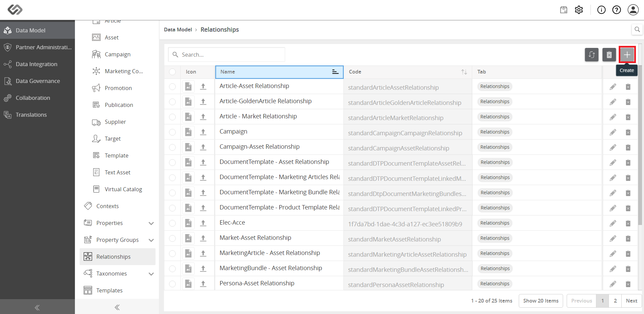
Task: Open Data Governance in the main sidebar
Action: click(37, 81)
